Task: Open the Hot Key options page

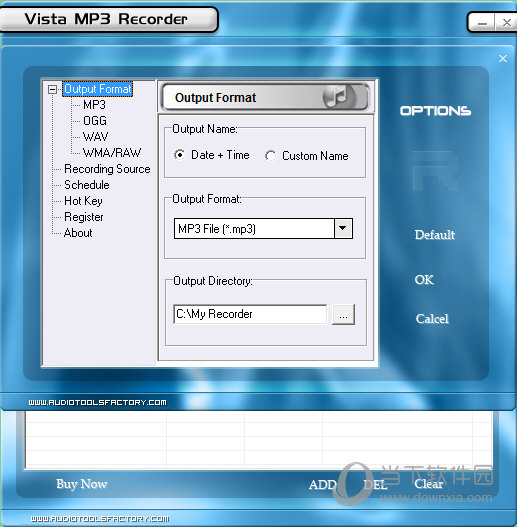Action: 83,201
